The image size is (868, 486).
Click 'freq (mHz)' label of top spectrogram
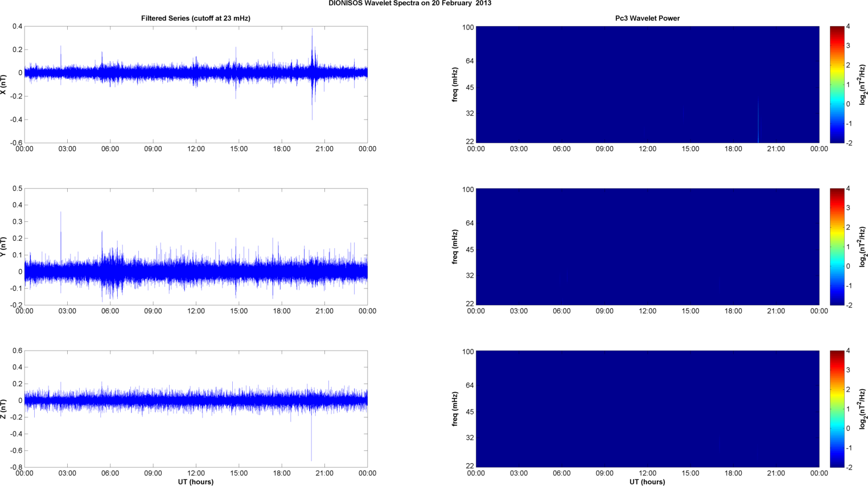point(455,84)
